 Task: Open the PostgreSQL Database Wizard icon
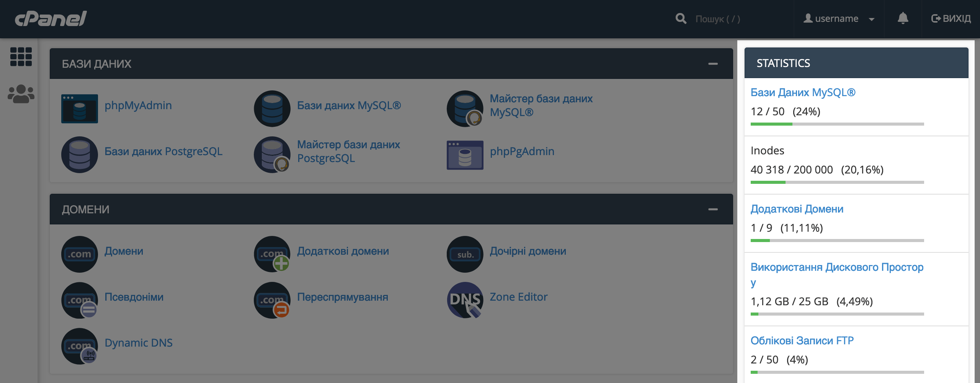pyautogui.click(x=272, y=154)
